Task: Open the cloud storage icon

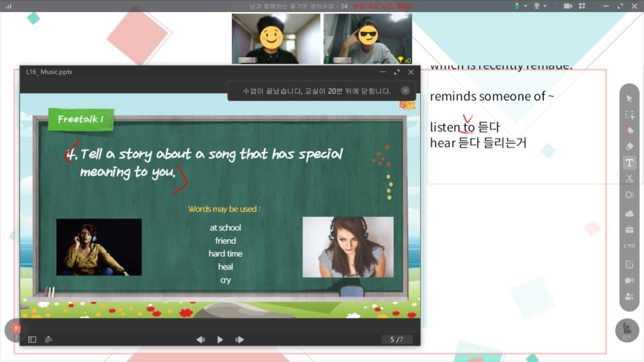Action: [629, 214]
